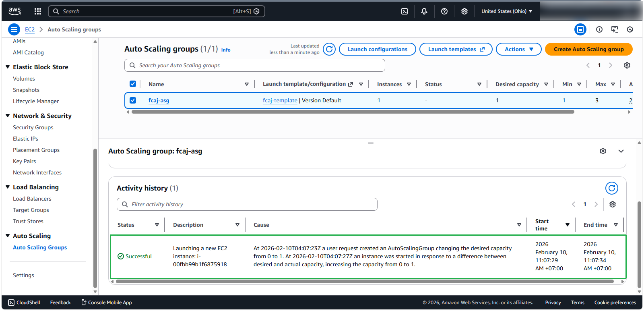Click the Info link beside the title

(x=226, y=50)
